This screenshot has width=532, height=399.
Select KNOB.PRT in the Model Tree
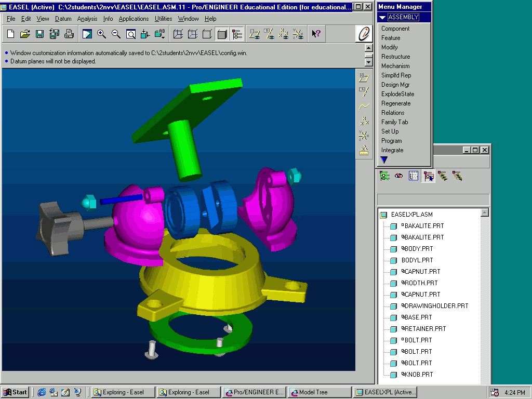(x=417, y=374)
